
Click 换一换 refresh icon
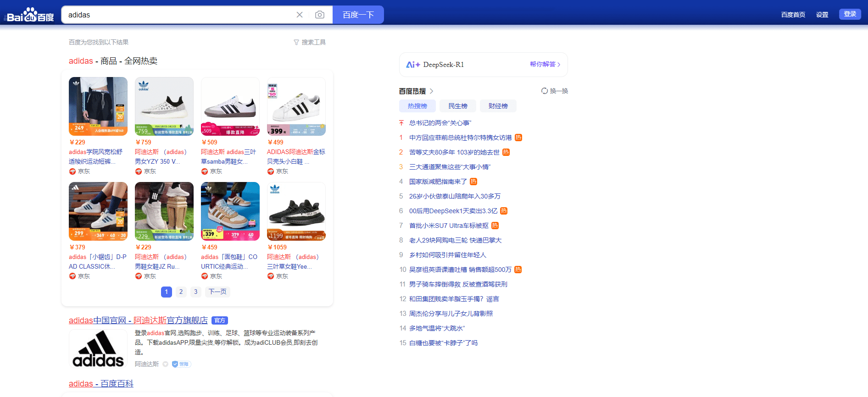pos(545,91)
